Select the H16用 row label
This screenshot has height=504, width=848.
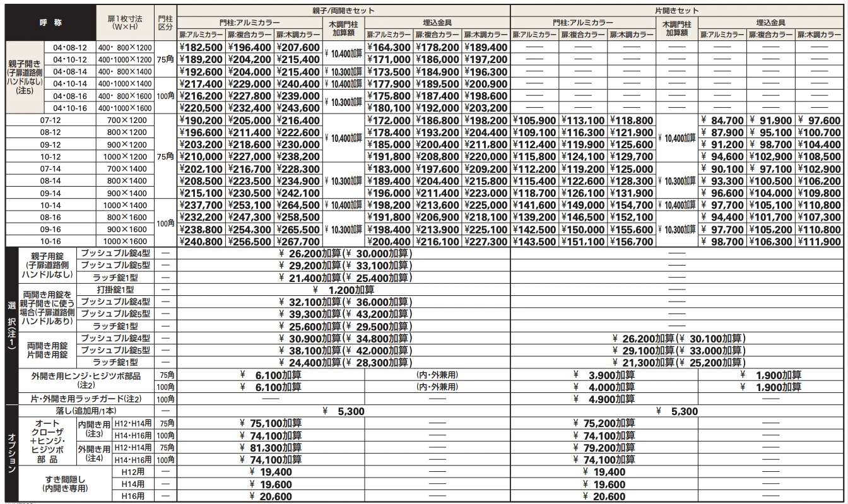(133, 496)
